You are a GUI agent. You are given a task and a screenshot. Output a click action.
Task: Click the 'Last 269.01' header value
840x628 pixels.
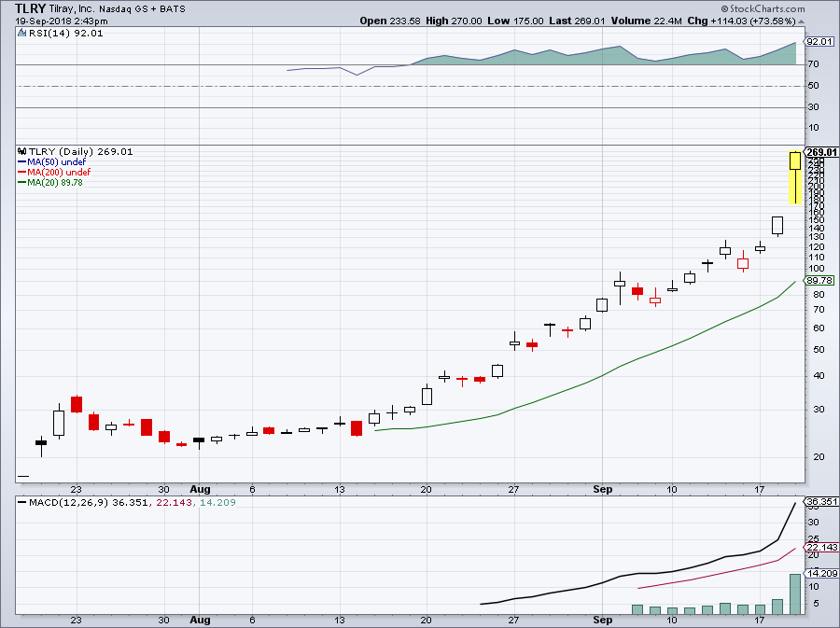pyautogui.click(x=577, y=21)
